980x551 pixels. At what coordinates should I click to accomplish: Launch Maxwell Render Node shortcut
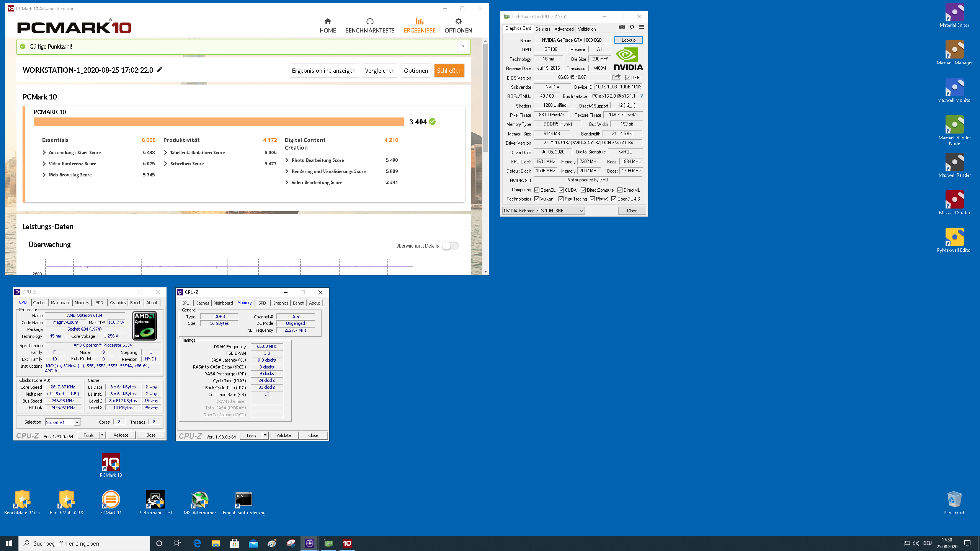(954, 131)
